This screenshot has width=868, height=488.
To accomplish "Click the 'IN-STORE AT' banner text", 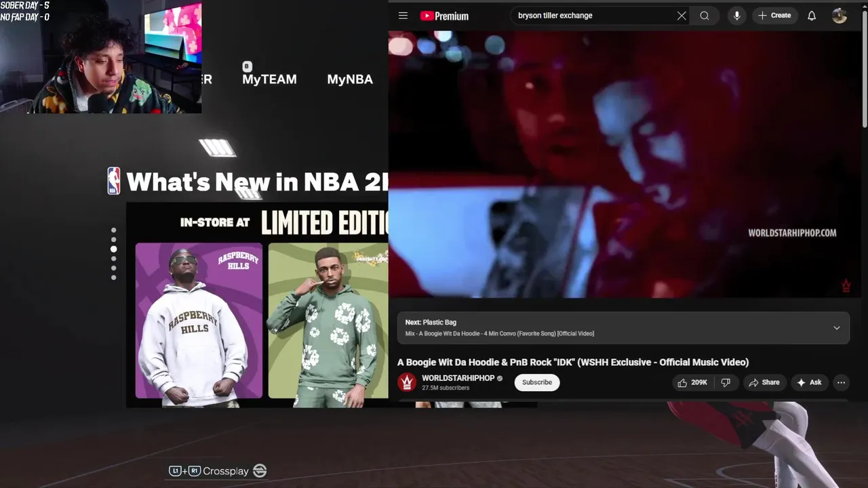I will click(x=215, y=222).
